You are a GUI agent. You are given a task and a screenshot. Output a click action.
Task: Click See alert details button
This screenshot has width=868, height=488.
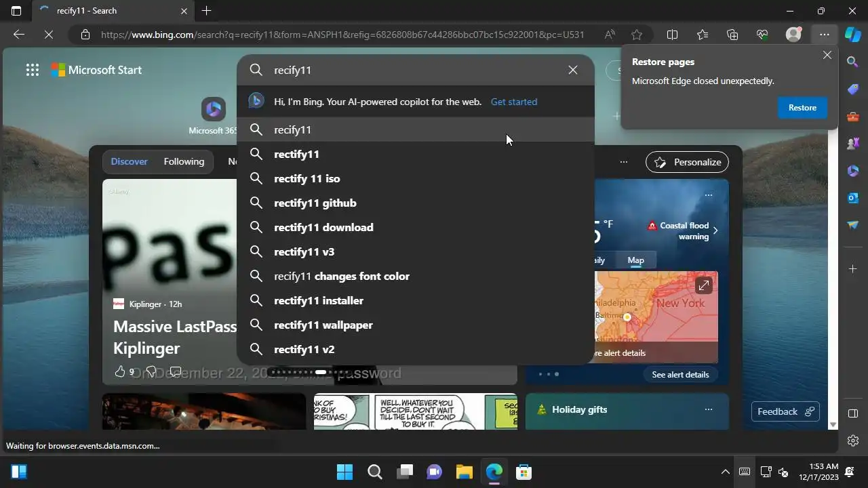tap(680, 374)
